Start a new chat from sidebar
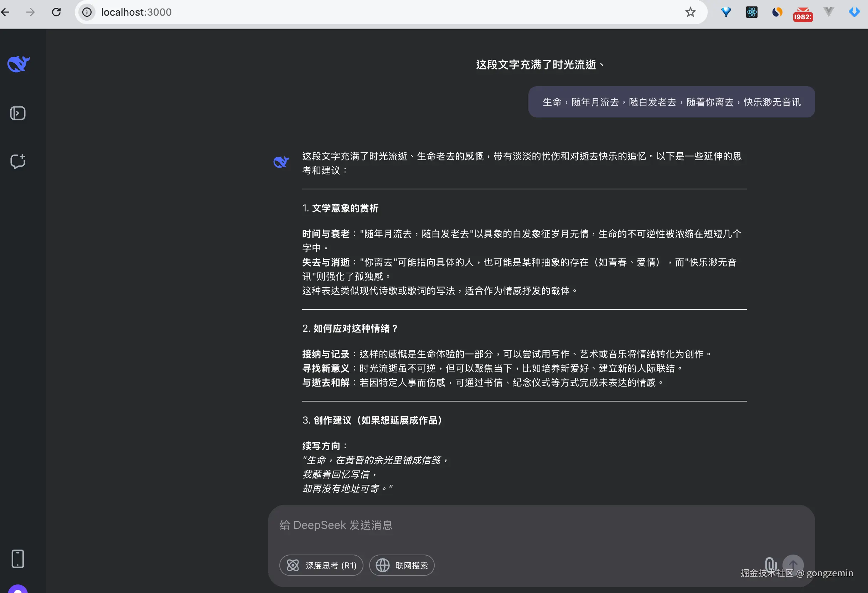 pos(17,161)
